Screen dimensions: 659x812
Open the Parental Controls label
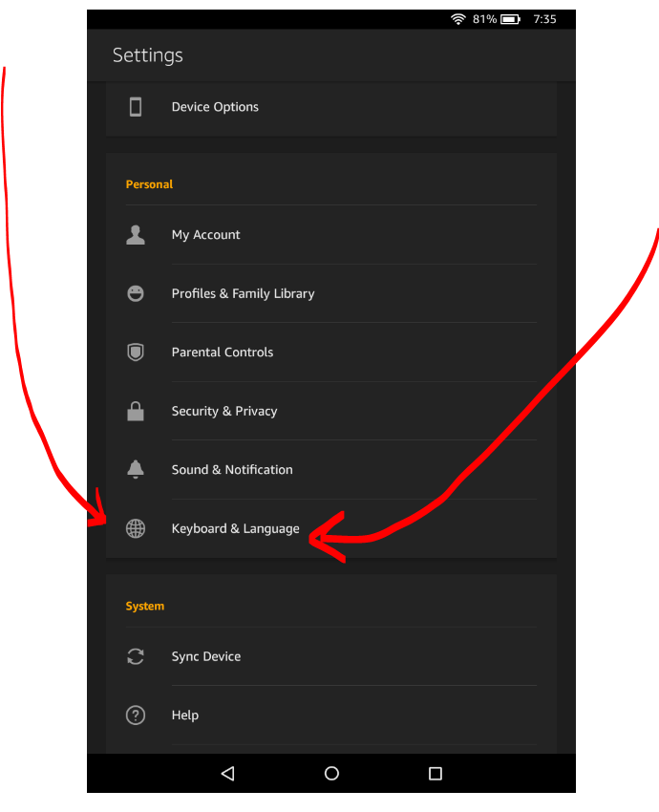(x=223, y=353)
